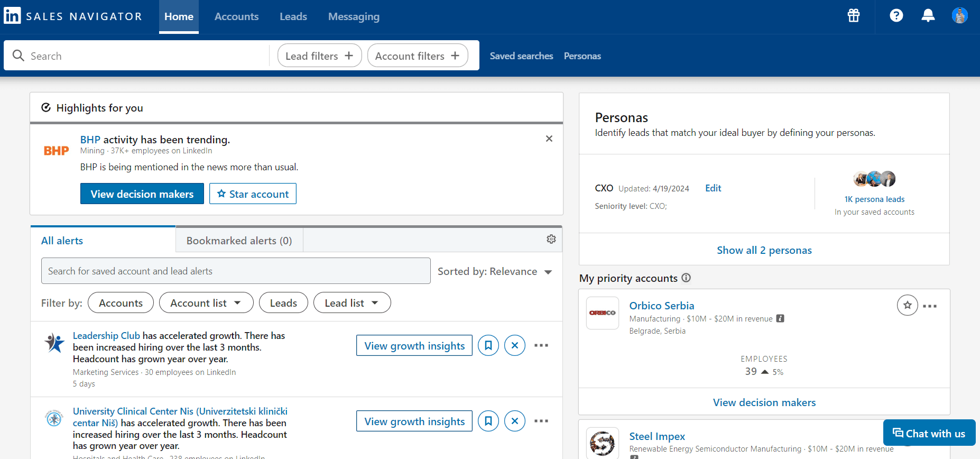Toggle the Leads filter chip
The width and height of the screenshot is (980, 459).
tap(283, 302)
